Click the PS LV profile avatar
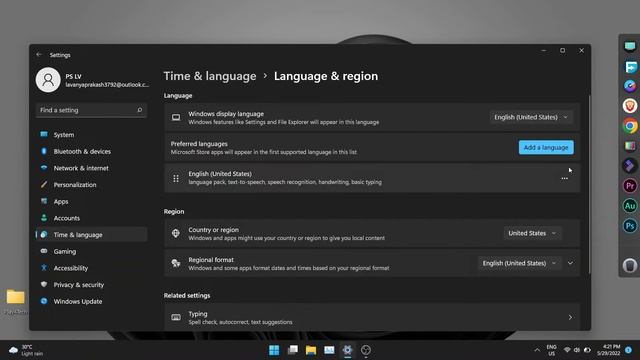Screen dimensions: 640x360 (x=48, y=80)
